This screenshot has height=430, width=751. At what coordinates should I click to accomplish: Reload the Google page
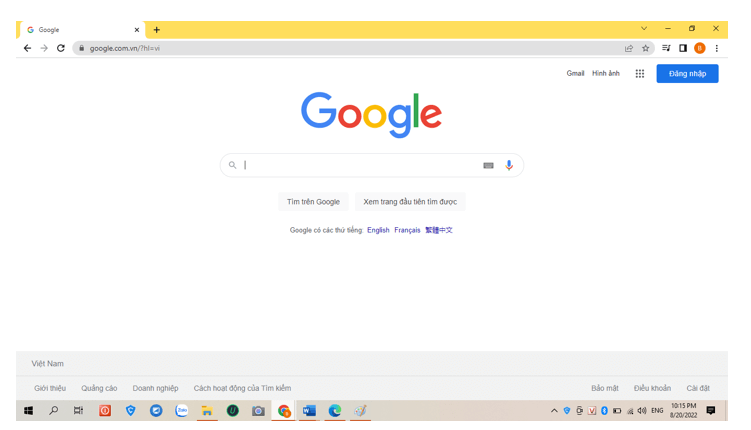[x=61, y=48]
